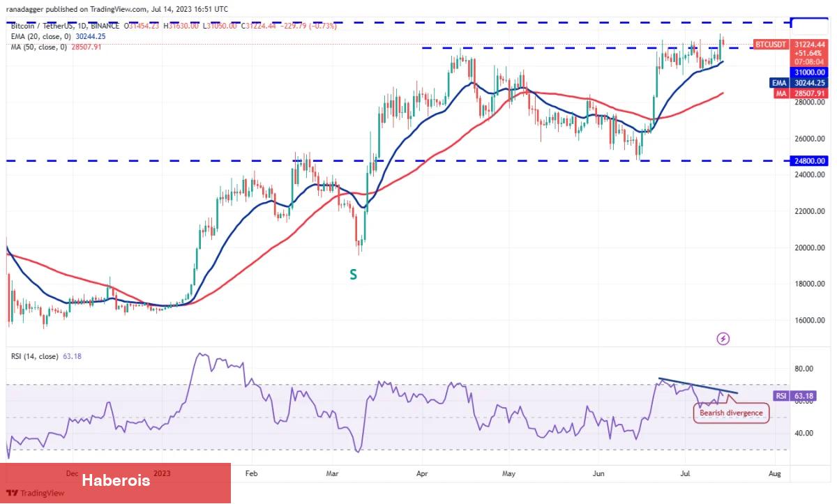Click the 24800.00 support level label
Image resolution: width=837 pixels, height=504 pixels.
(810, 160)
